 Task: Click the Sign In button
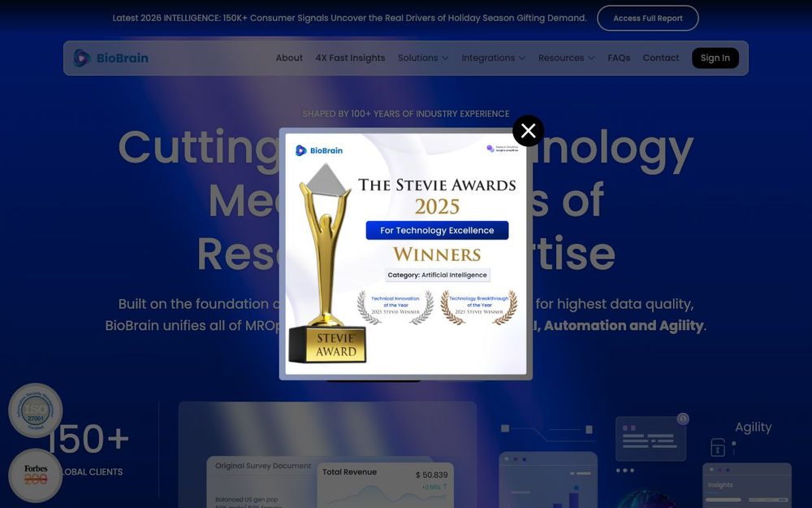(x=715, y=58)
